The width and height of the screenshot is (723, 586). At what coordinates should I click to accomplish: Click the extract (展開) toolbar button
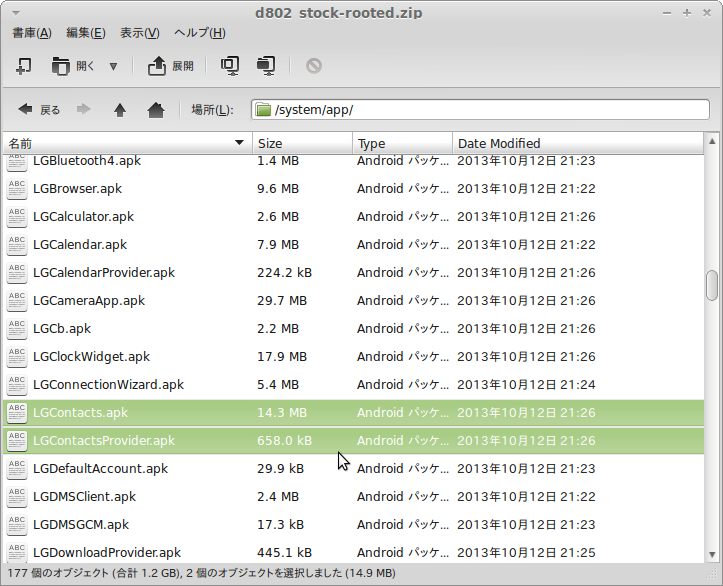click(x=171, y=66)
